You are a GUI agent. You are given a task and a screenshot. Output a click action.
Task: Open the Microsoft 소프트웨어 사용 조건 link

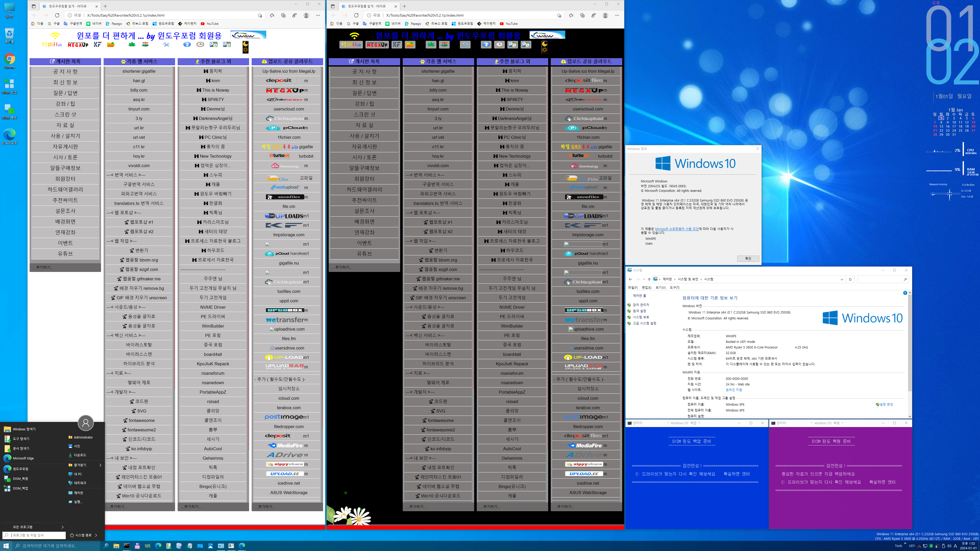676,229
